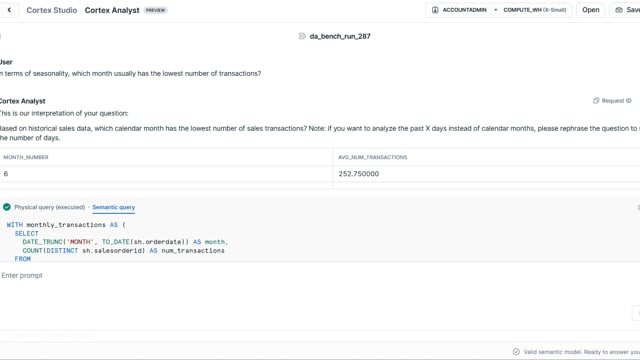Click the tag icon beside da_bench_run_287
The image size is (640, 360).
click(302, 36)
